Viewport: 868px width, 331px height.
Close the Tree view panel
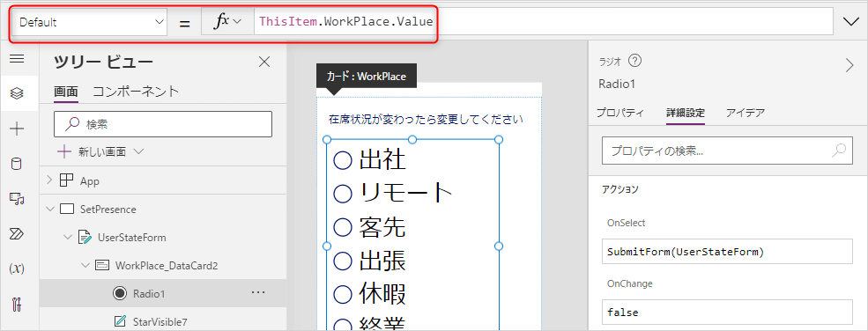(264, 62)
